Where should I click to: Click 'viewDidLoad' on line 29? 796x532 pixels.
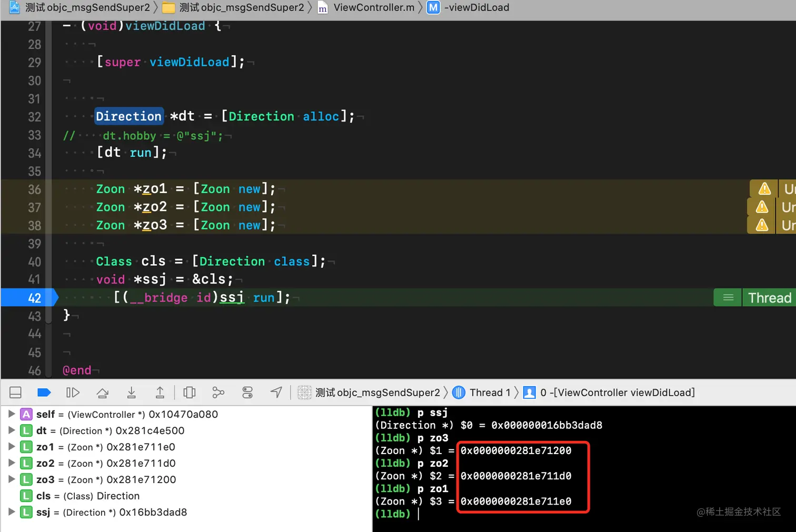pyautogui.click(x=190, y=62)
